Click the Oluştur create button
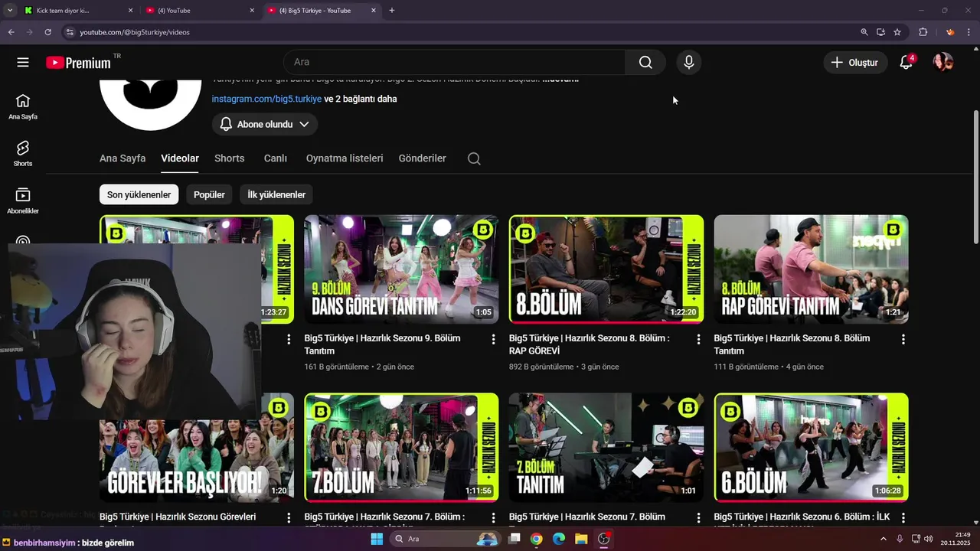The image size is (980, 551). click(856, 63)
